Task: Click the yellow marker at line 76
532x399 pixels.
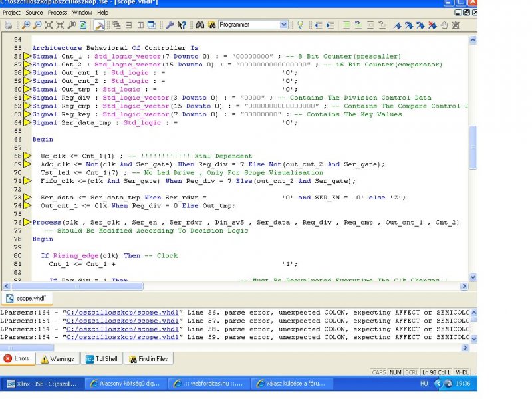Action: click(x=27, y=222)
